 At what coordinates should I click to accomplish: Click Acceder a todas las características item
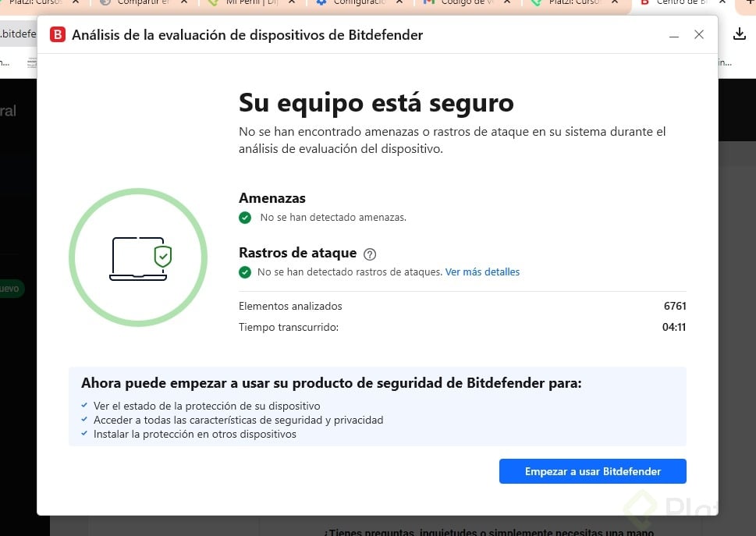pyautogui.click(x=238, y=420)
